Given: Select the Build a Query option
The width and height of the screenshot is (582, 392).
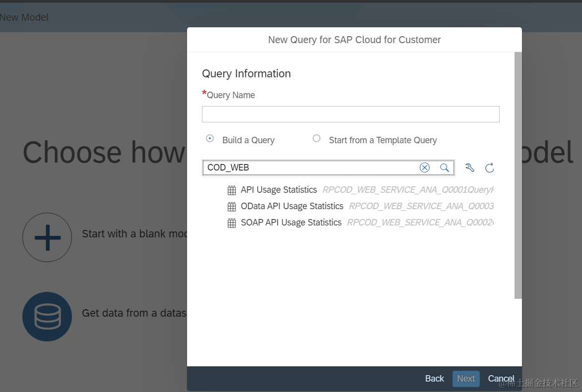Looking at the screenshot, I should coord(210,139).
